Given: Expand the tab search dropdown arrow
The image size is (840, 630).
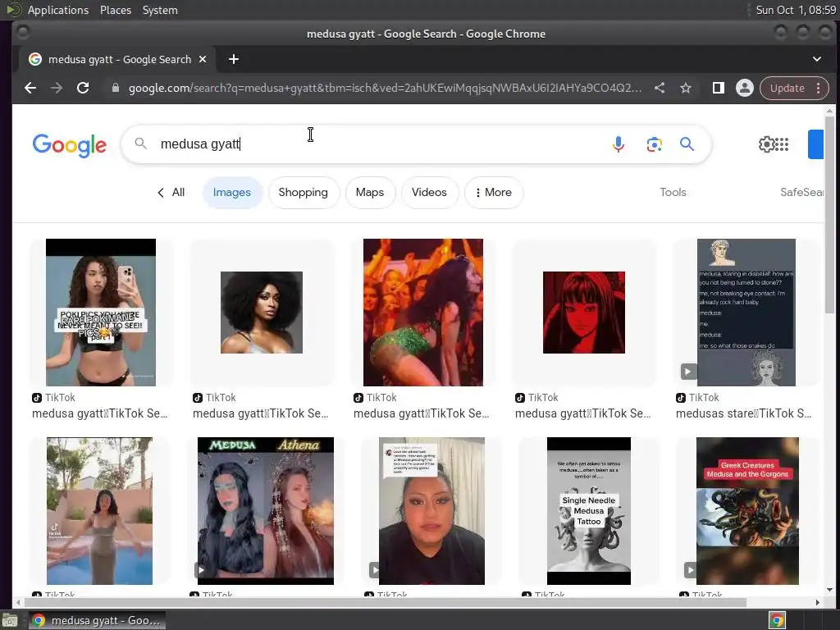Looking at the screenshot, I should (817, 59).
